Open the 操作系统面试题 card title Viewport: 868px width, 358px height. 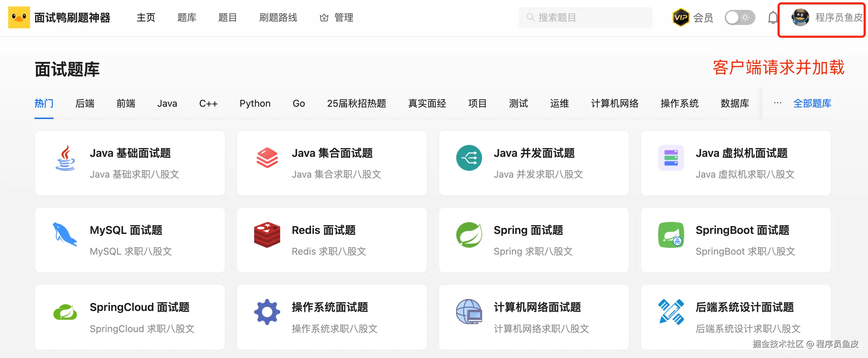click(330, 307)
